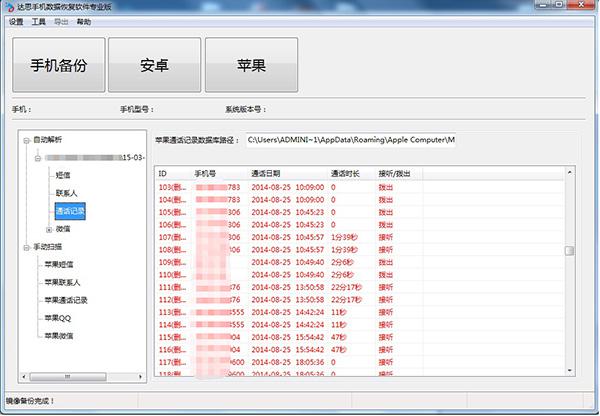
Task: Collapse the 自动解析 tree node
Action: tap(25, 141)
